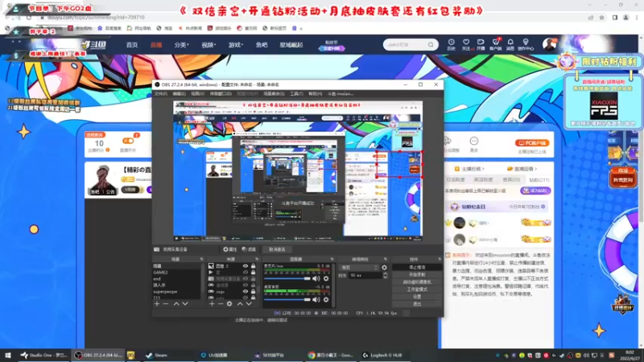Screen dimensions: 644x362
Task: Open scene transition properties gear
Action: (385, 268)
